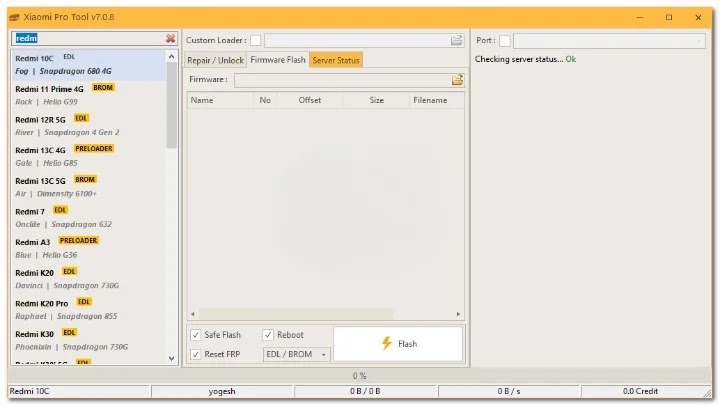720x405 pixels.
Task: Browse for custom loader file folder icon
Action: pos(456,40)
